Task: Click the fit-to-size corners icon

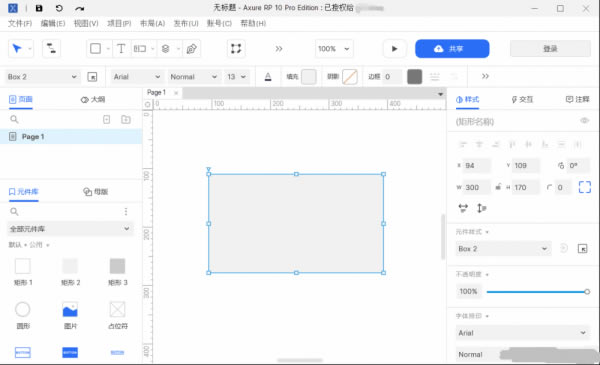Action: click(584, 187)
